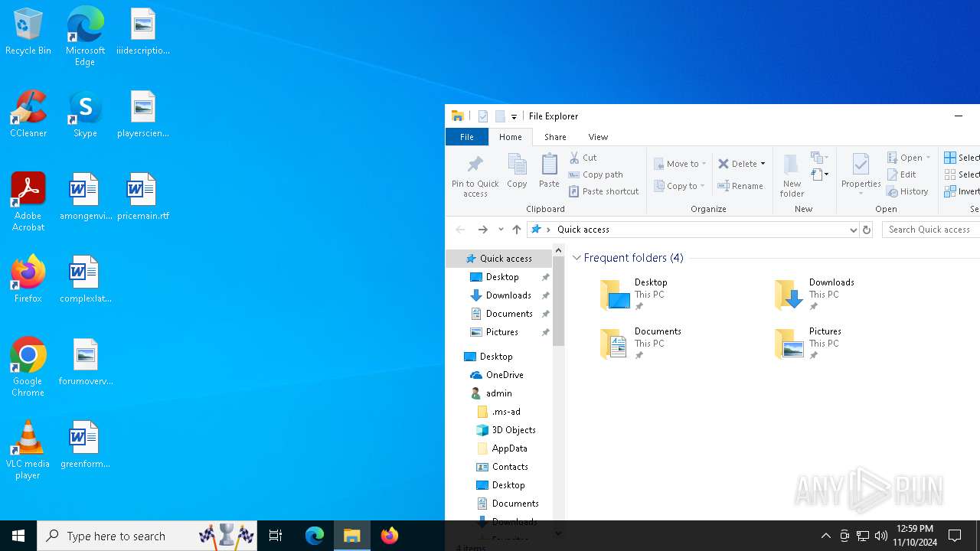Open the Pictures frequent folder
Image resolution: width=980 pixels, height=551 pixels.
click(x=808, y=344)
